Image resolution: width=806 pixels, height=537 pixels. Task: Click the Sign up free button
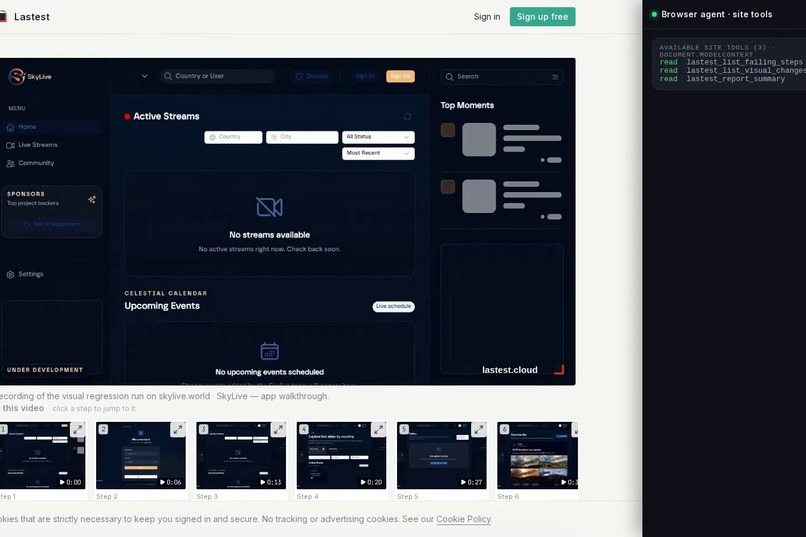(542, 16)
